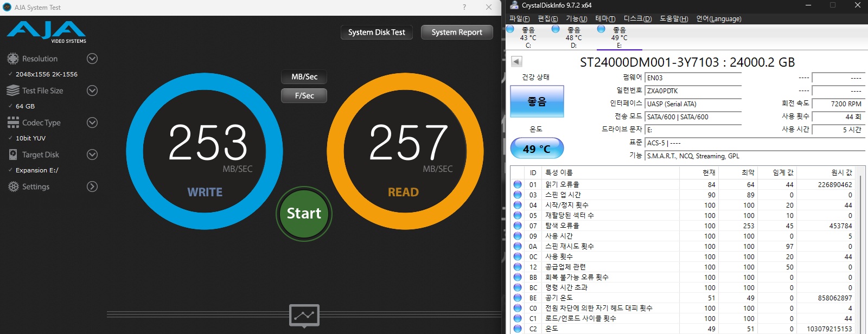This screenshot has width=868, height=334.
Task: Click the firmware field EN03
Action: click(x=693, y=78)
